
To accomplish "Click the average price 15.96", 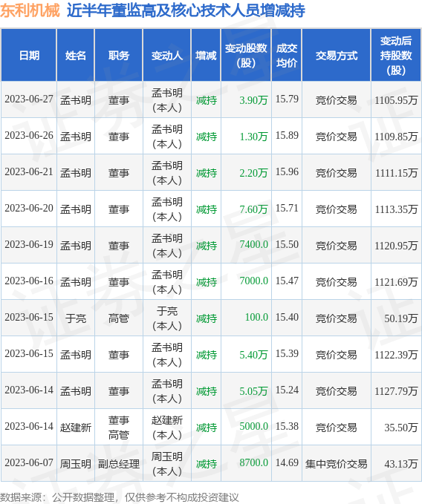I will pos(287,171).
